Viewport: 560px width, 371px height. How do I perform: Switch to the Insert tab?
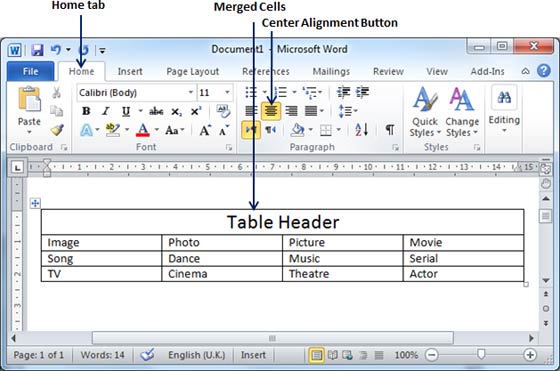[130, 71]
